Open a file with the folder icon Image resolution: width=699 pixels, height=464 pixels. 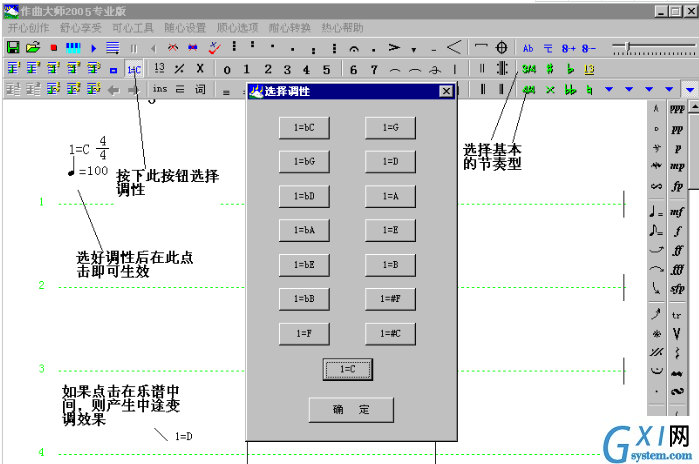[x=33, y=47]
